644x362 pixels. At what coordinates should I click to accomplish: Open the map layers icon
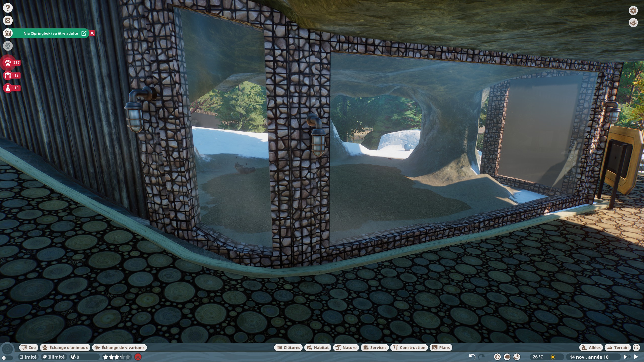pos(633,23)
